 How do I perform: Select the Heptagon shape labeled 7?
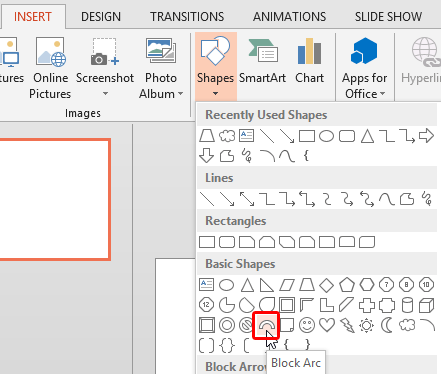(387, 285)
